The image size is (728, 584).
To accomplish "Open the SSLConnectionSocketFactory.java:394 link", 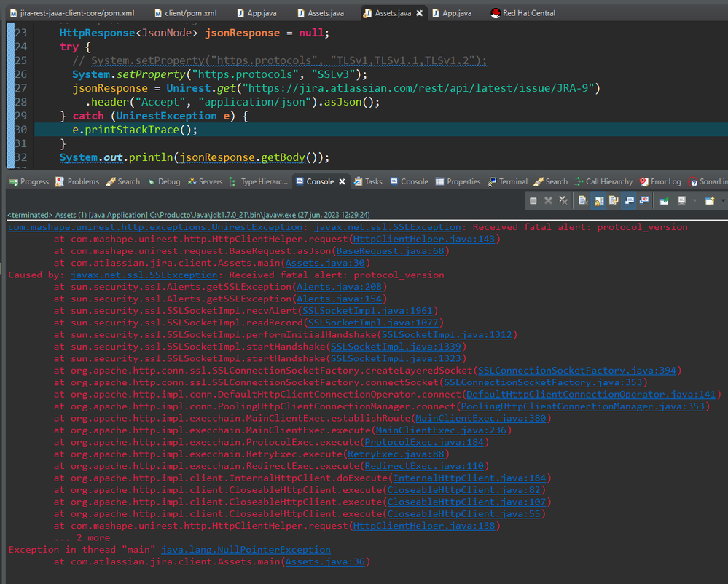I will pos(577,370).
